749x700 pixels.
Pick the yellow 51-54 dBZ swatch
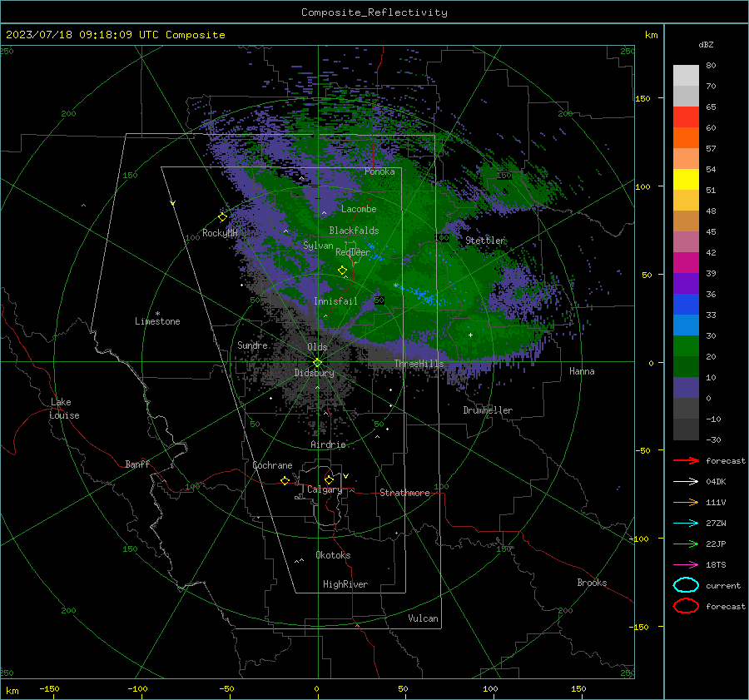click(686, 179)
